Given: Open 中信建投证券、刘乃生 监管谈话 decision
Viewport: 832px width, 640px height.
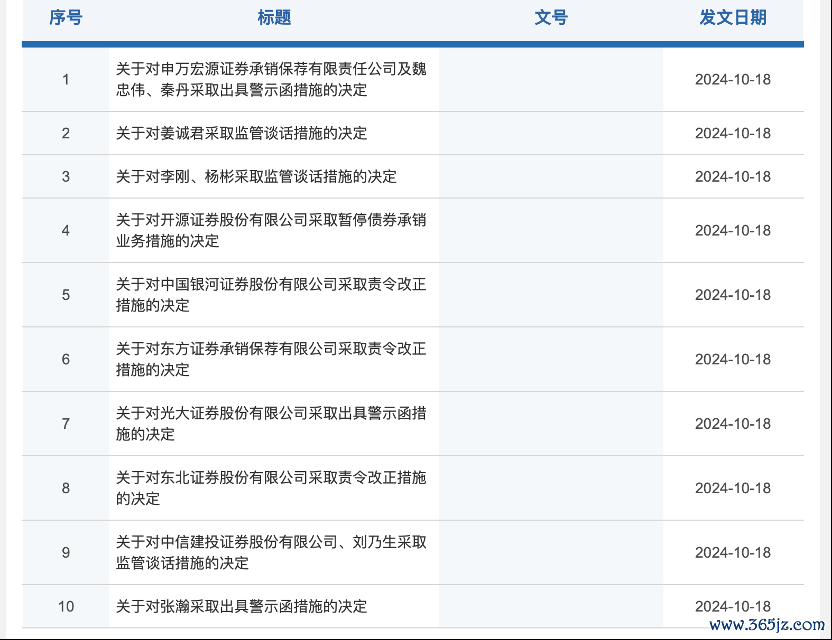Looking at the screenshot, I should click(x=271, y=552).
